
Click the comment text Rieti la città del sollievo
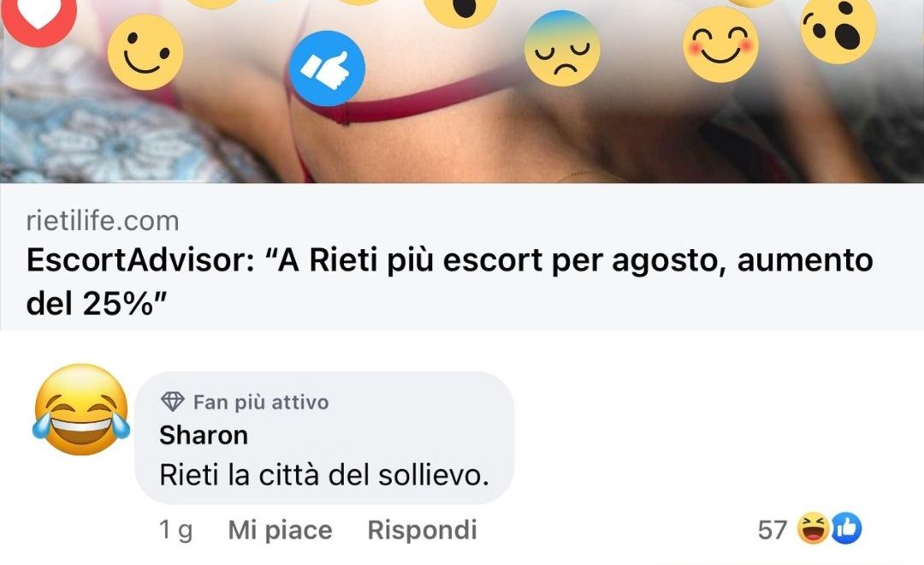click(325, 475)
